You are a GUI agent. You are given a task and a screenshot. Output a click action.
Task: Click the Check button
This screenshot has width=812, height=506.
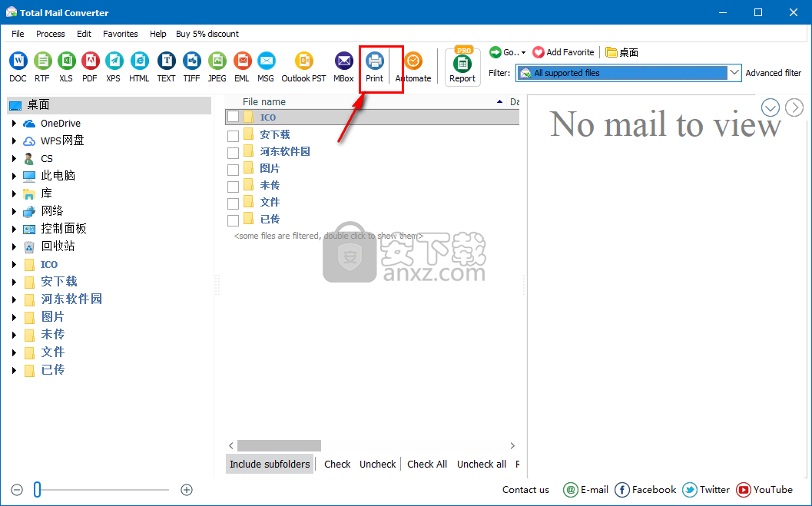(338, 464)
